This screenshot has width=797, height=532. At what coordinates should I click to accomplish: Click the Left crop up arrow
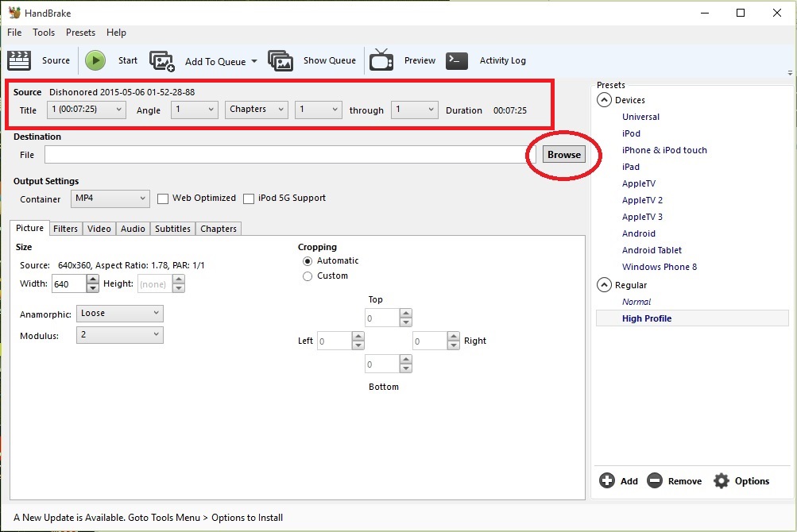tap(358, 336)
